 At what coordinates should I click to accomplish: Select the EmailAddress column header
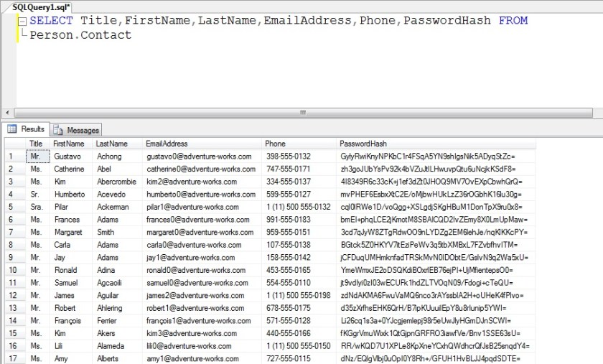coord(167,144)
